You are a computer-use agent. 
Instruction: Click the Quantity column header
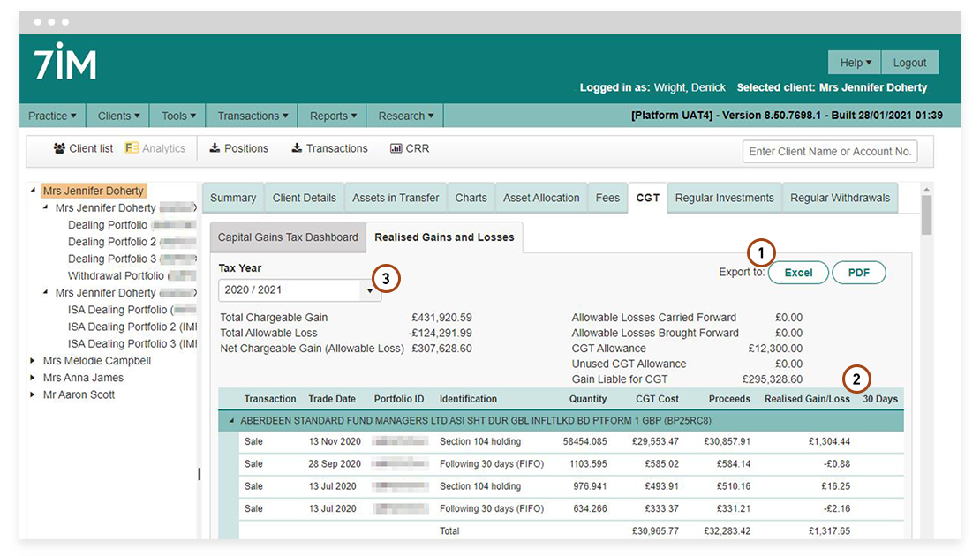(x=587, y=399)
